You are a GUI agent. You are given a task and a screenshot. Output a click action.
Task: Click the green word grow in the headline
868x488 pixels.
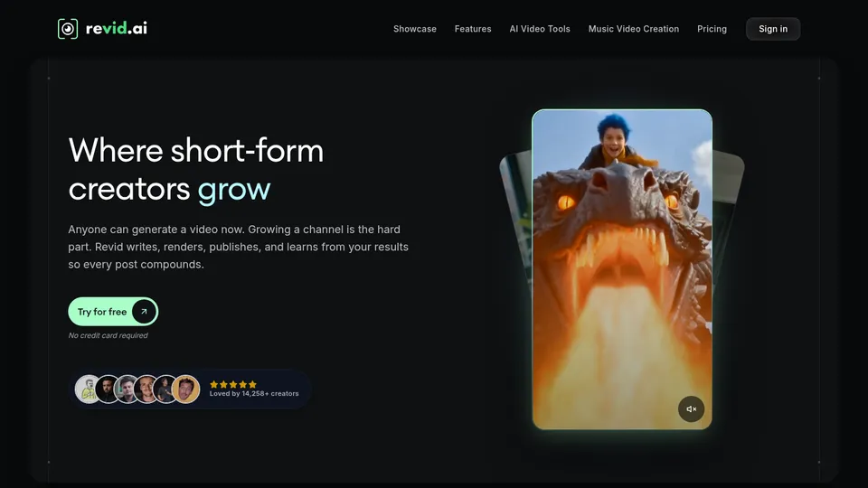click(x=234, y=191)
